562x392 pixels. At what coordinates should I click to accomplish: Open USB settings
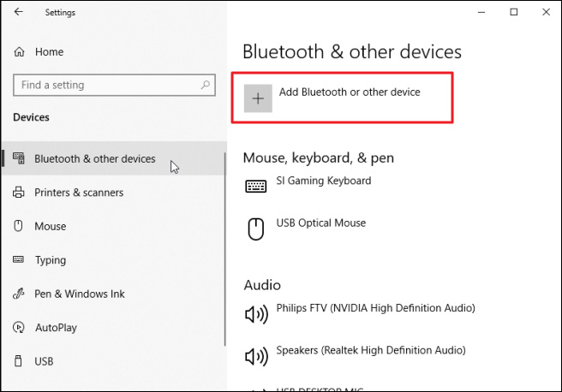coord(114,361)
